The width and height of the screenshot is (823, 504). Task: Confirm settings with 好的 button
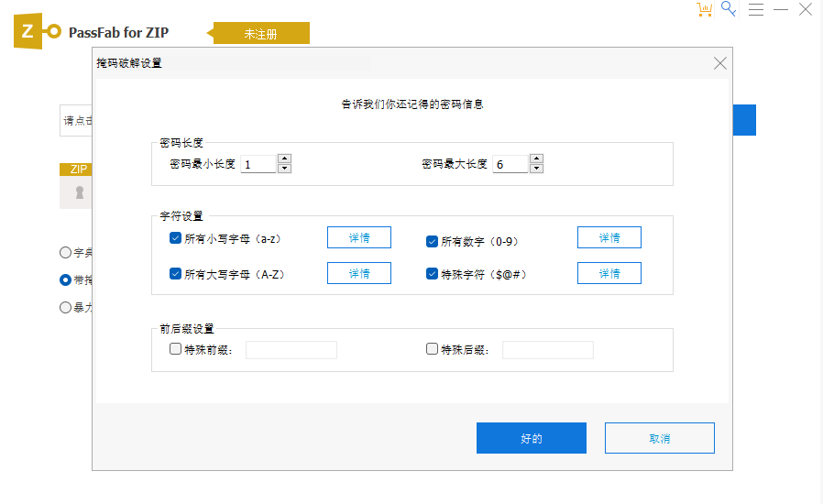[x=532, y=438]
